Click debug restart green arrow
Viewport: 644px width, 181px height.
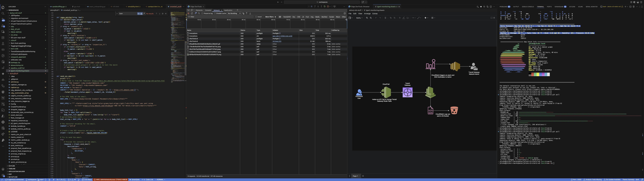click(325, 7)
